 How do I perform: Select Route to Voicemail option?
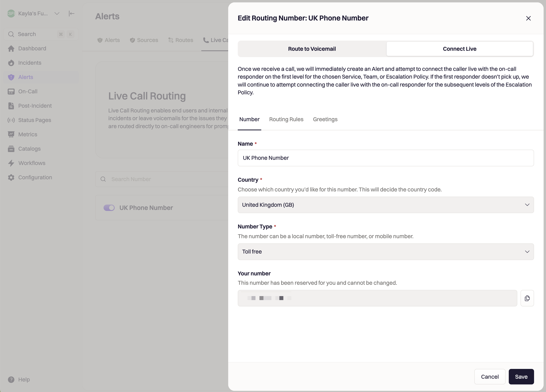click(312, 49)
